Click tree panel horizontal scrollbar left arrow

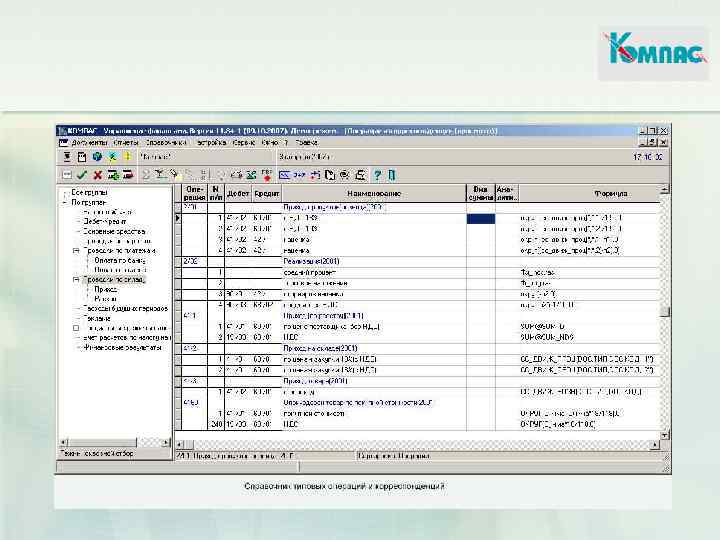tap(64, 442)
